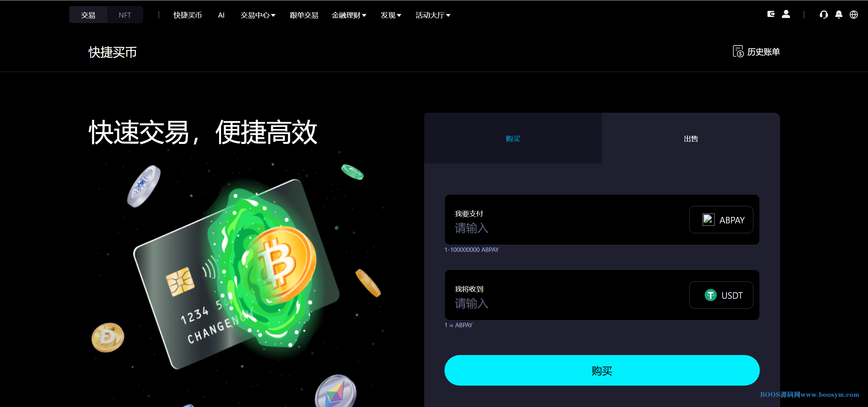Open the notifications bell icon
Viewport: 868px width, 407px height.
[x=839, y=15]
